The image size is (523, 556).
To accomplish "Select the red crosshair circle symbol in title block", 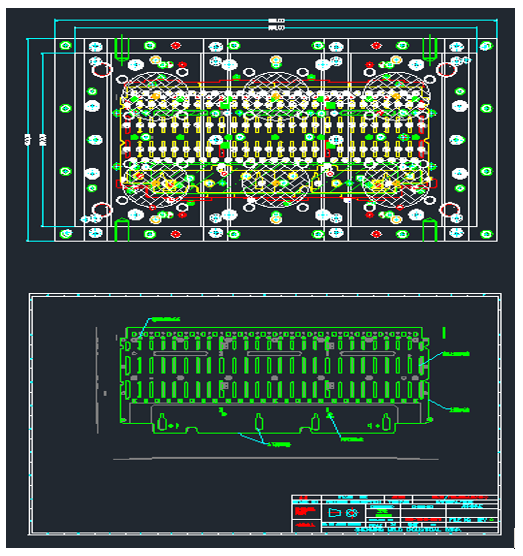I will 351,513.
